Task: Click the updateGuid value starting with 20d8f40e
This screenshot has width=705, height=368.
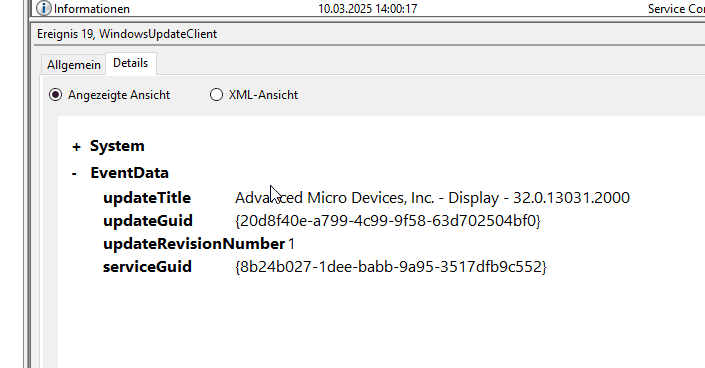Action: tap(388, 221)
